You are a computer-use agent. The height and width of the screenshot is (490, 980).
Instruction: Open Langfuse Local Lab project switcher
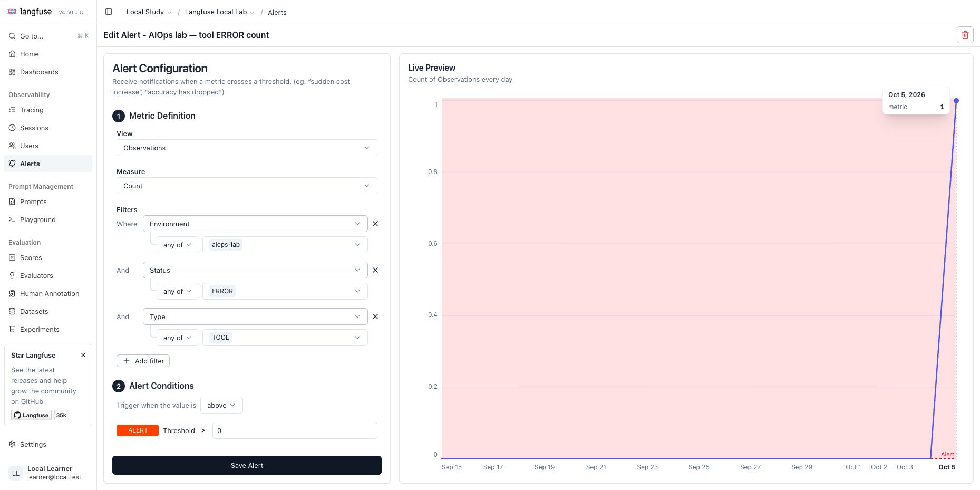pyautogui.click(x=219, y=12)
